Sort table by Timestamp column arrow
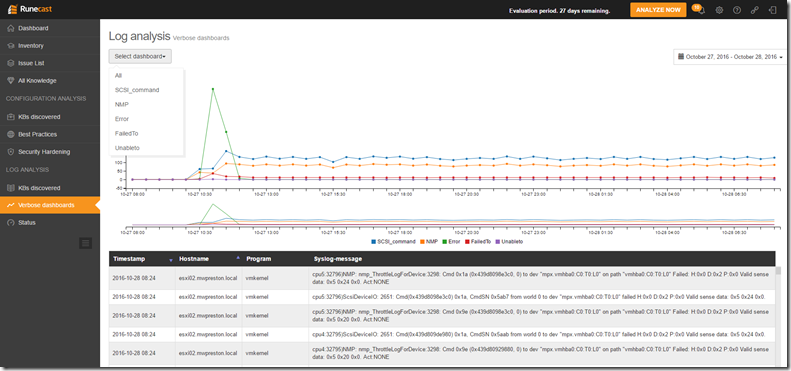 (x=171, y=259)
